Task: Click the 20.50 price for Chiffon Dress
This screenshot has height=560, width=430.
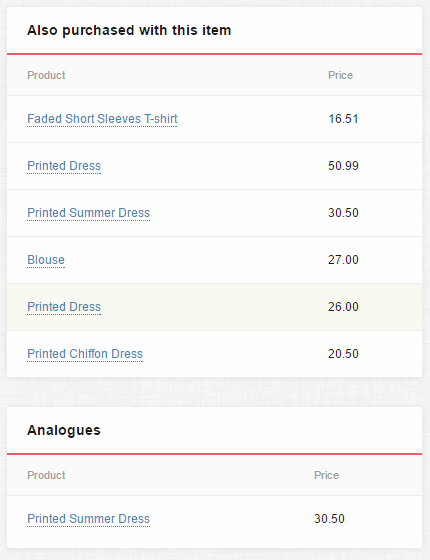Action: (343, 354)
